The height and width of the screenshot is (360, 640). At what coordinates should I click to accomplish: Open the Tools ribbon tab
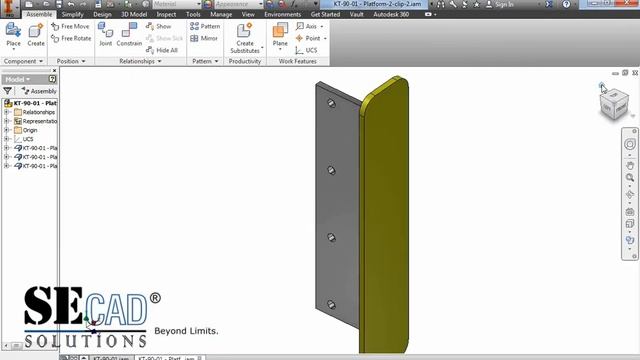pyautogui.click(x=193, y=14)
